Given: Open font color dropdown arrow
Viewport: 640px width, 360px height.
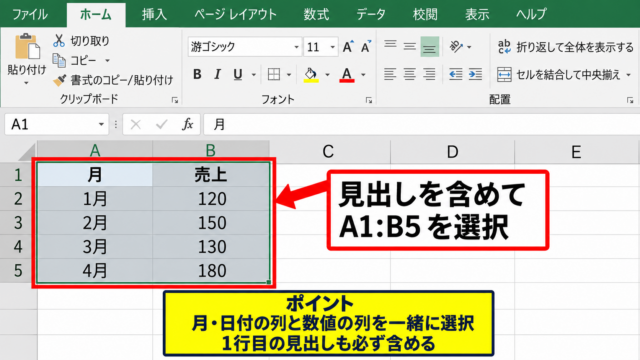Looking at the screenshot, I should tap(363, 75).
